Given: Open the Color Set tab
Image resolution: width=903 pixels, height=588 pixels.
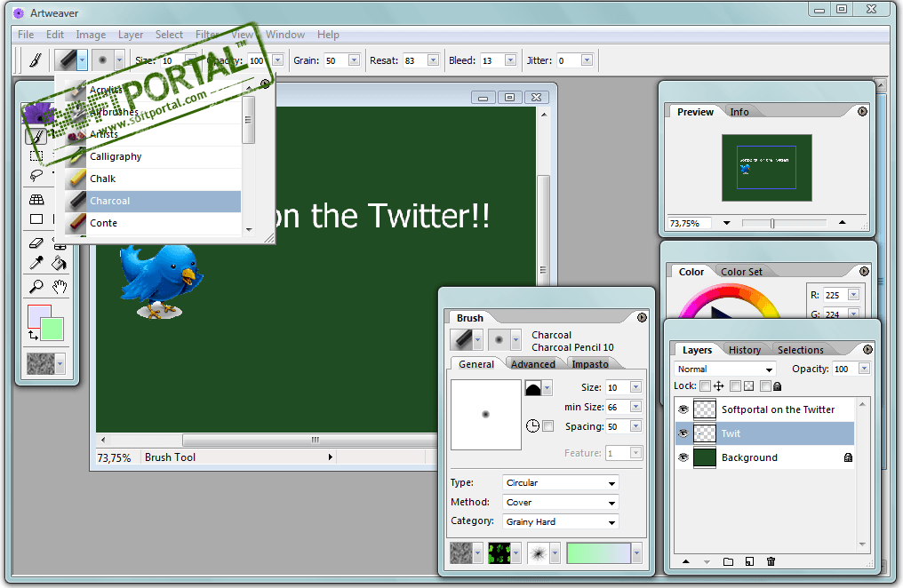Looking at the screenshot, I should [741, 272].
